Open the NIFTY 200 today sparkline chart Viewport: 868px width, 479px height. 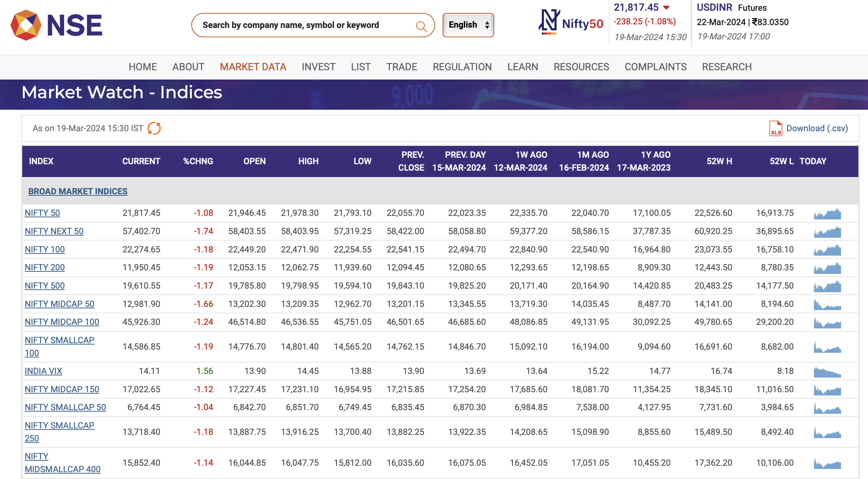(x=827, y=268)
